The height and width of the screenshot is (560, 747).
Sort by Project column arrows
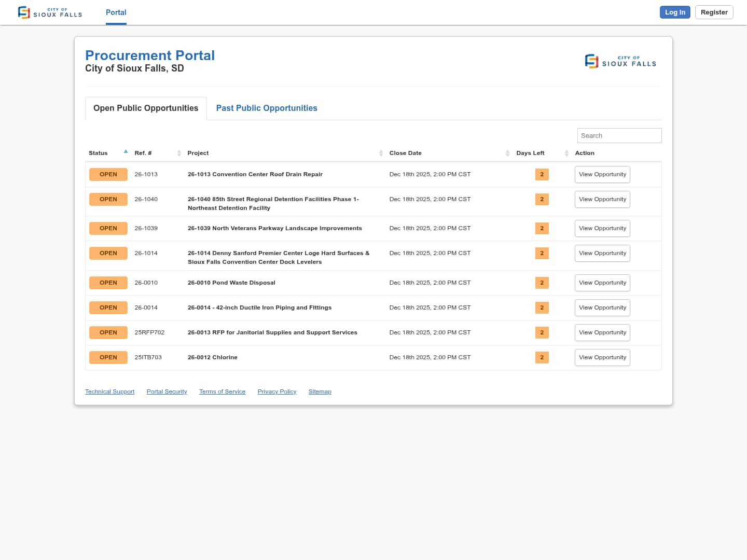click(x=381, y=153)
